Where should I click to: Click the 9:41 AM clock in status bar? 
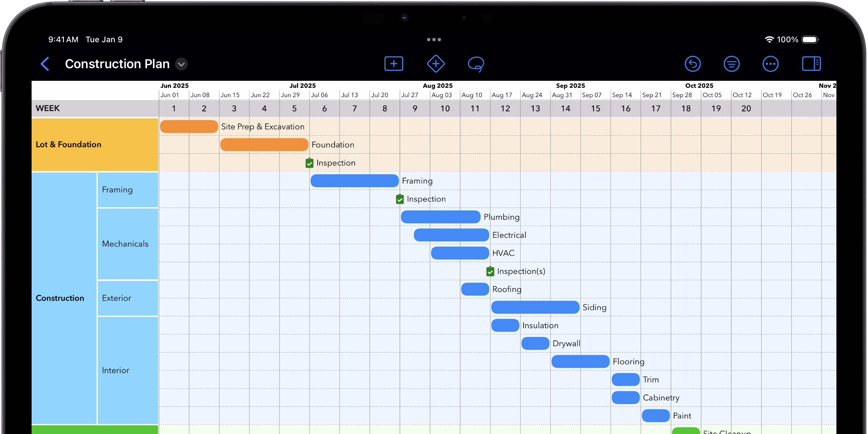point(63,40)
